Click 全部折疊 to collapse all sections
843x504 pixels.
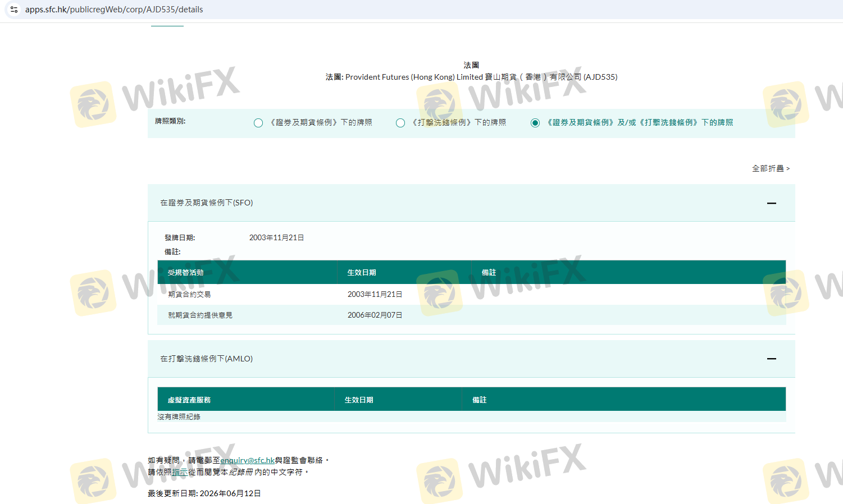click(771, 168)
